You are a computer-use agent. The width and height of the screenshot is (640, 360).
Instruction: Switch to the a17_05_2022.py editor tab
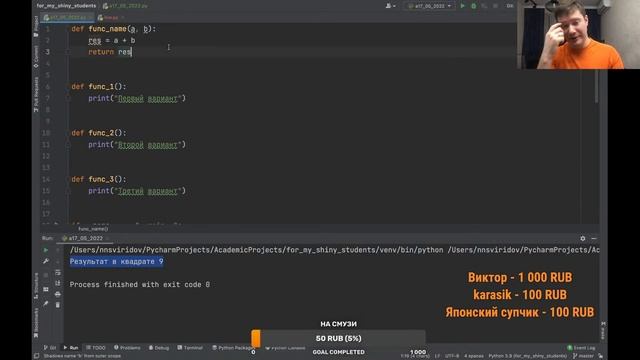click(67, 18)
